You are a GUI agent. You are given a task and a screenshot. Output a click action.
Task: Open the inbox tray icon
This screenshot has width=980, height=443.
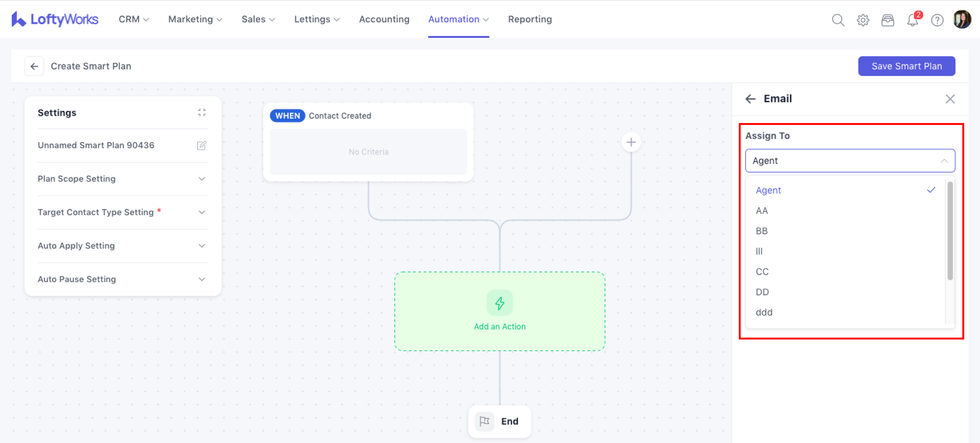click(x=887, y=20)
